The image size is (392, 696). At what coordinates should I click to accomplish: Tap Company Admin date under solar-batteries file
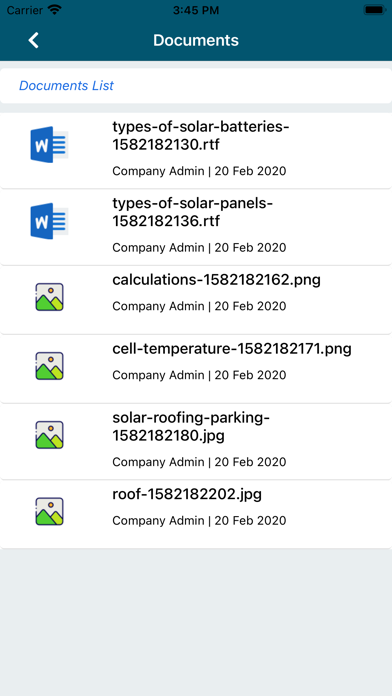(x=199, y=171)
